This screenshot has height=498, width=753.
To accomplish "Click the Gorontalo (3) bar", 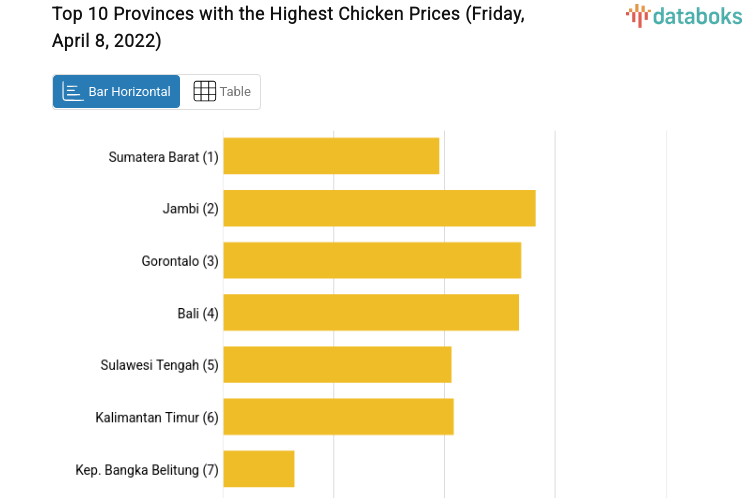I will (372, 260).
